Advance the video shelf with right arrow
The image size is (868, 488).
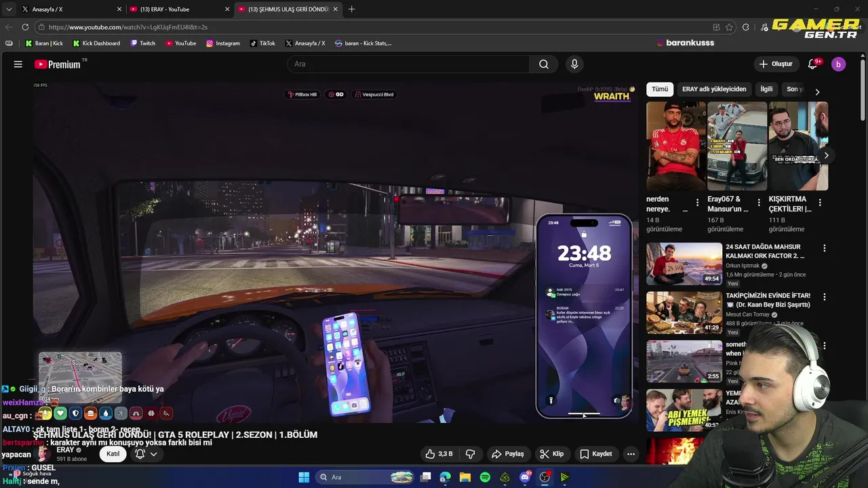826,156
